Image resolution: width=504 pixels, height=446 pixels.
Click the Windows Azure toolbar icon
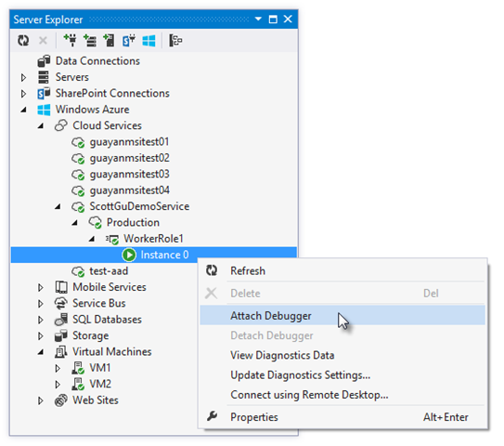pos(149,41)
